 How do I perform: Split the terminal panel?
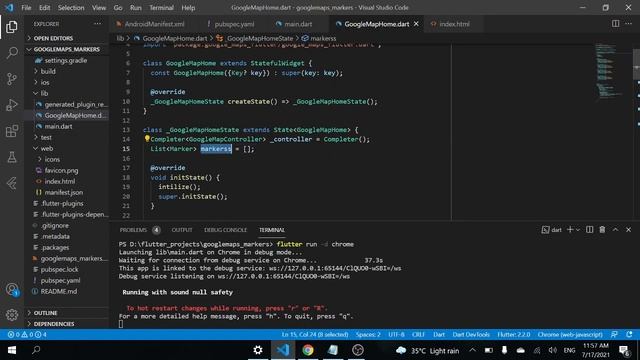(589, 230)
